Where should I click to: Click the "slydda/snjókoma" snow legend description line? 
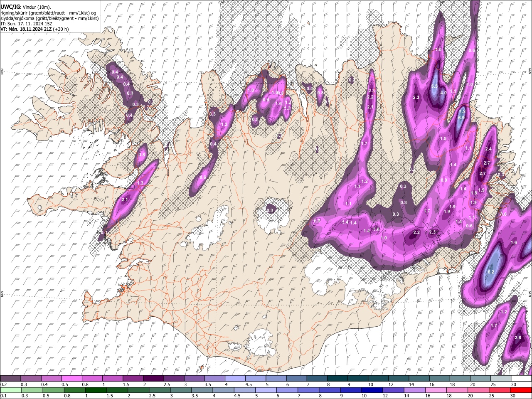(49, 18)
